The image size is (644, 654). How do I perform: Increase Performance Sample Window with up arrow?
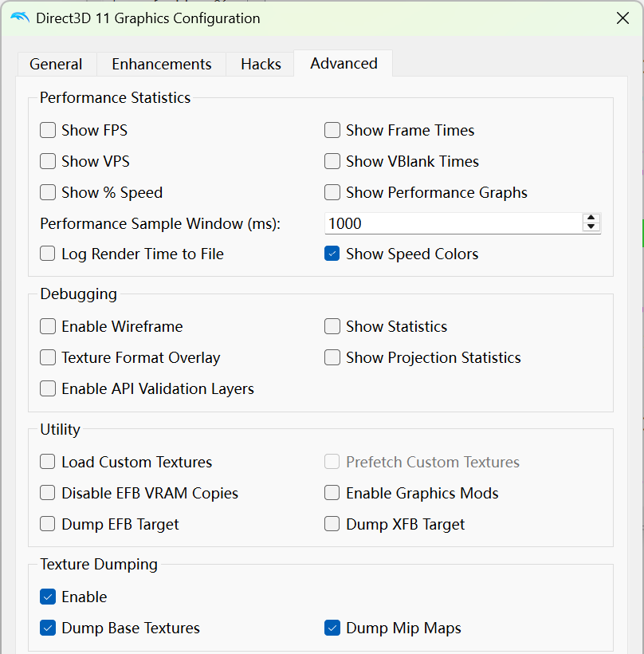[x=591, y=219]
